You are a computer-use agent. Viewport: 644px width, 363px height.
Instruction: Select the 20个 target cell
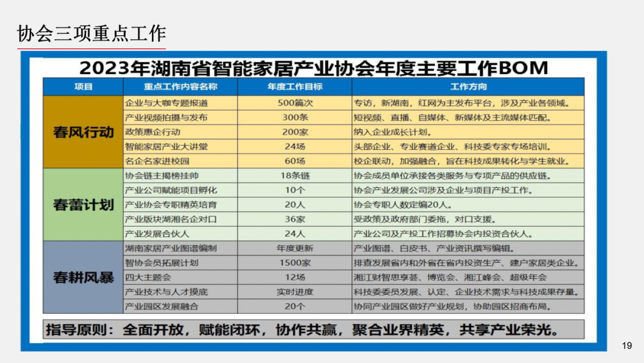click(295, 306)
